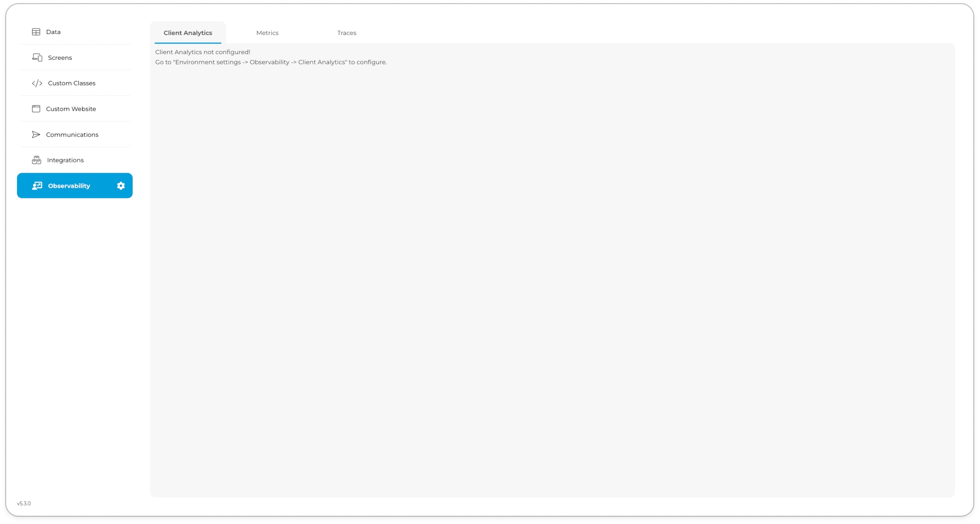980x524 pixels.
Task: Open the Integrations text label
Action: pyautogui.click(x=65, y=160)
